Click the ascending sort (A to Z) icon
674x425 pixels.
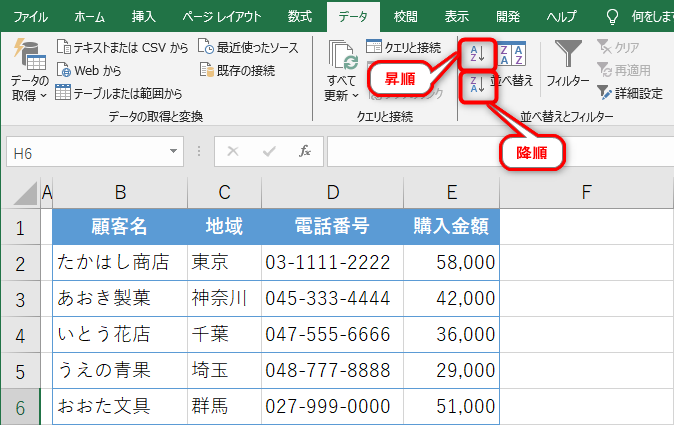pyautogui.click(x=476, y=54)
